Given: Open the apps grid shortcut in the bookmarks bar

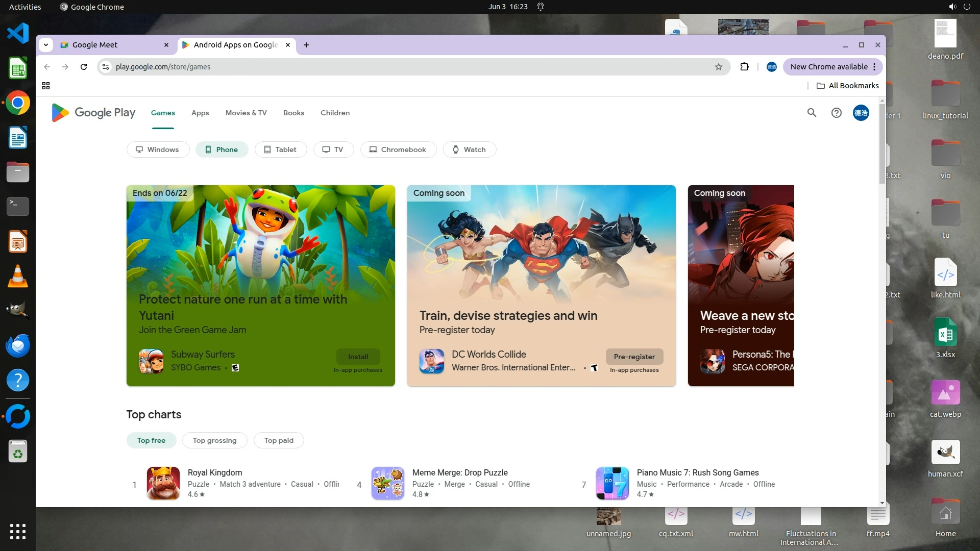Looking at the screenshot, I should point(46,86).
